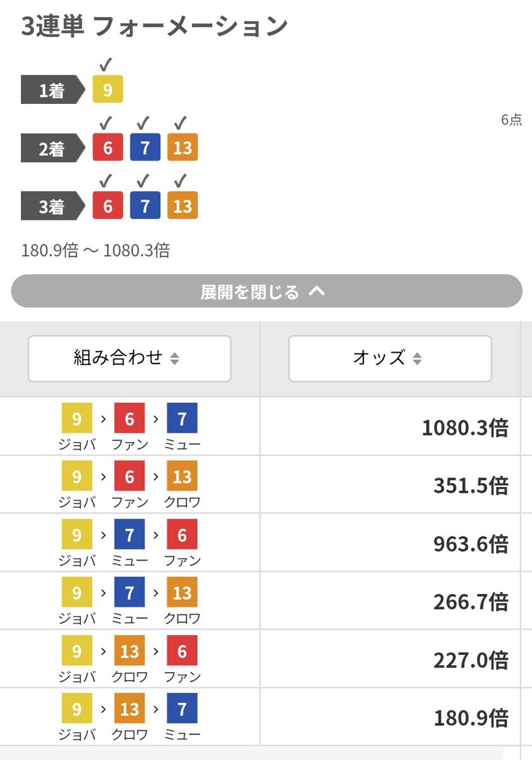Click the 351.5倍 odds value
Screen dimensions: 532x760
(x=471, y=486)
